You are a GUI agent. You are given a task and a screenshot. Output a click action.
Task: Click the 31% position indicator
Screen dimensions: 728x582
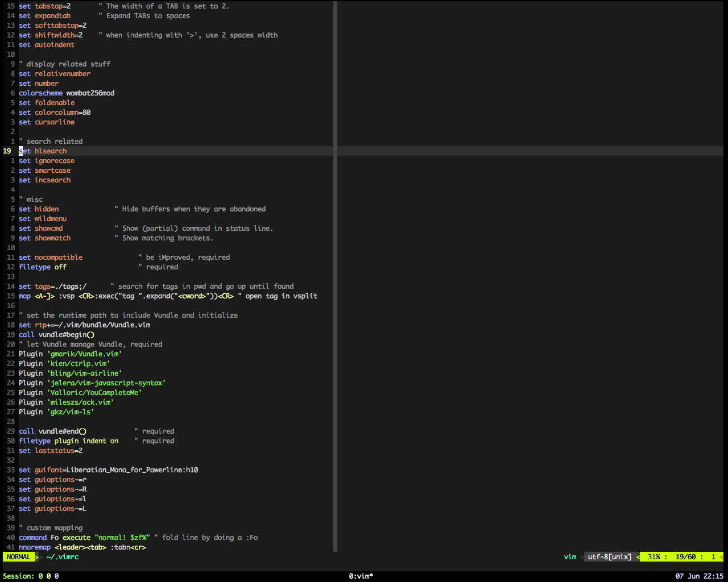[653, 557]
